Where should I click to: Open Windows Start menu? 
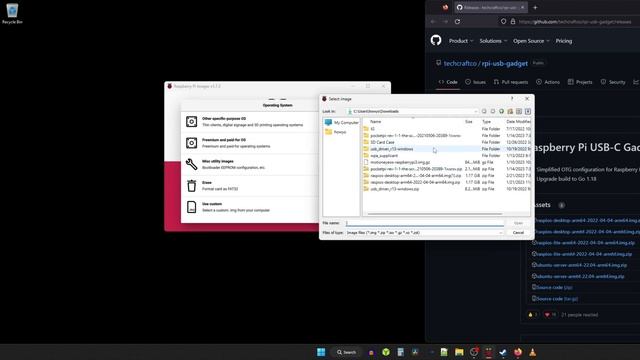coord(321,352)
